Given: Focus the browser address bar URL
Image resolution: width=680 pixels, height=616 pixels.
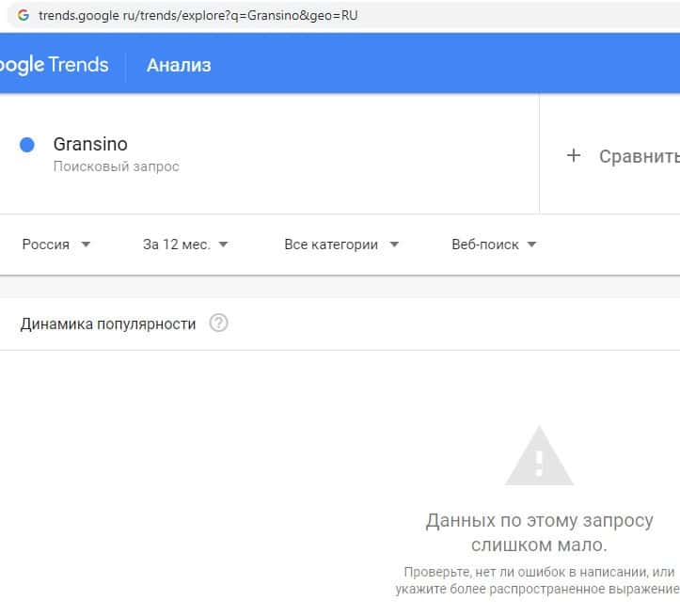Looking at the screenshot, I should coord(198,15).
